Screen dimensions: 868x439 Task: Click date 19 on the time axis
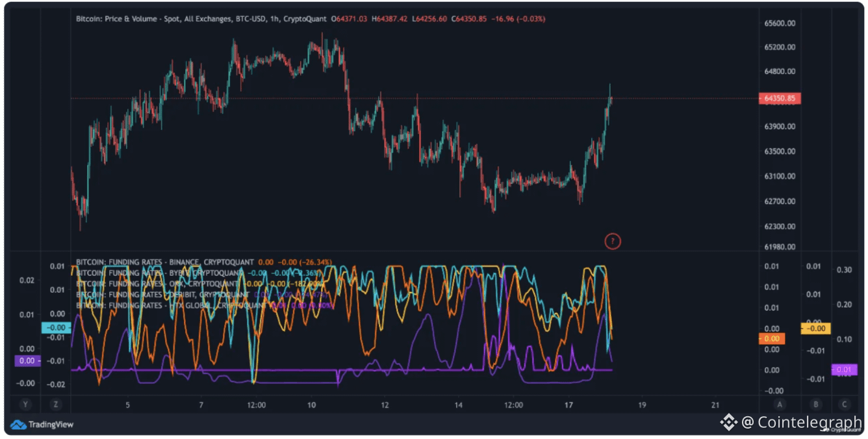coord(642,405)
